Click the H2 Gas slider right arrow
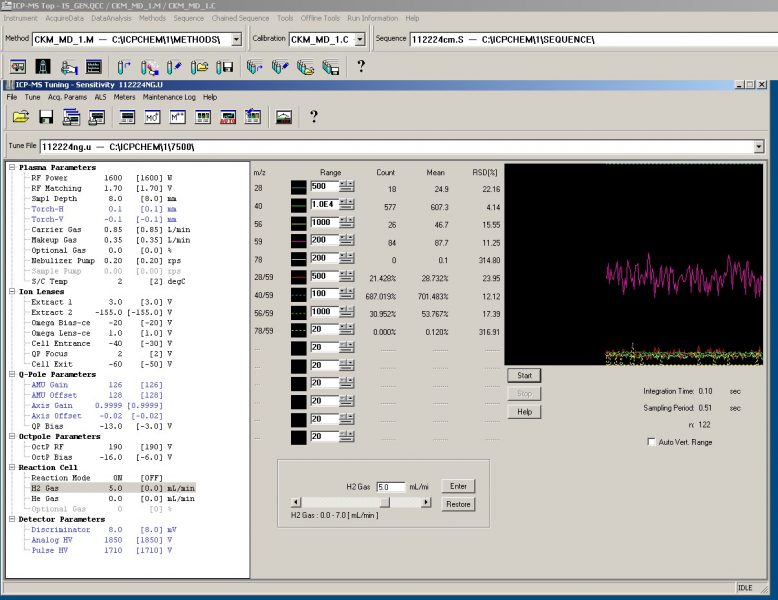Screen dimensions: 778x600 (426, 502)
